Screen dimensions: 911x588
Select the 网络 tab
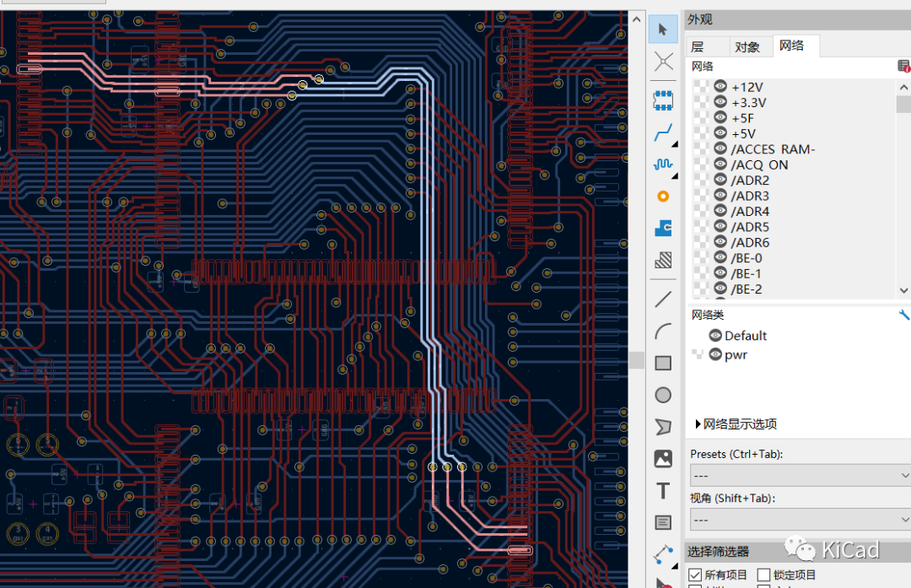[x=795, y=46]
